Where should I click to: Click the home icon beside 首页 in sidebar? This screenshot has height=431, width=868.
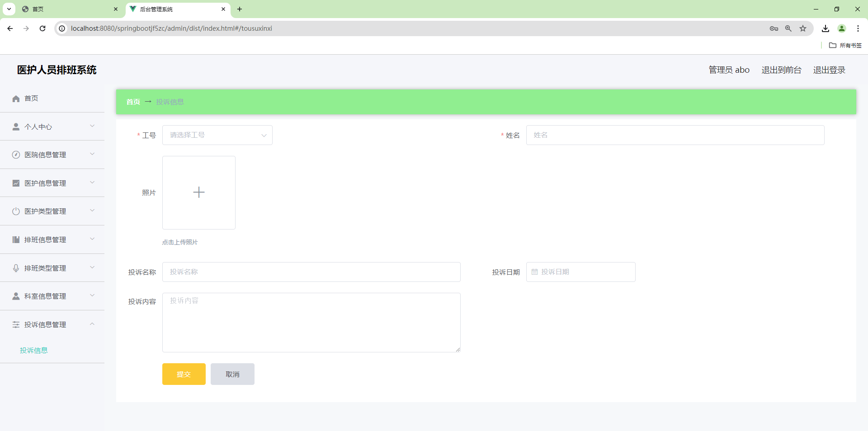pyautogui.click(x=16, y=98)
